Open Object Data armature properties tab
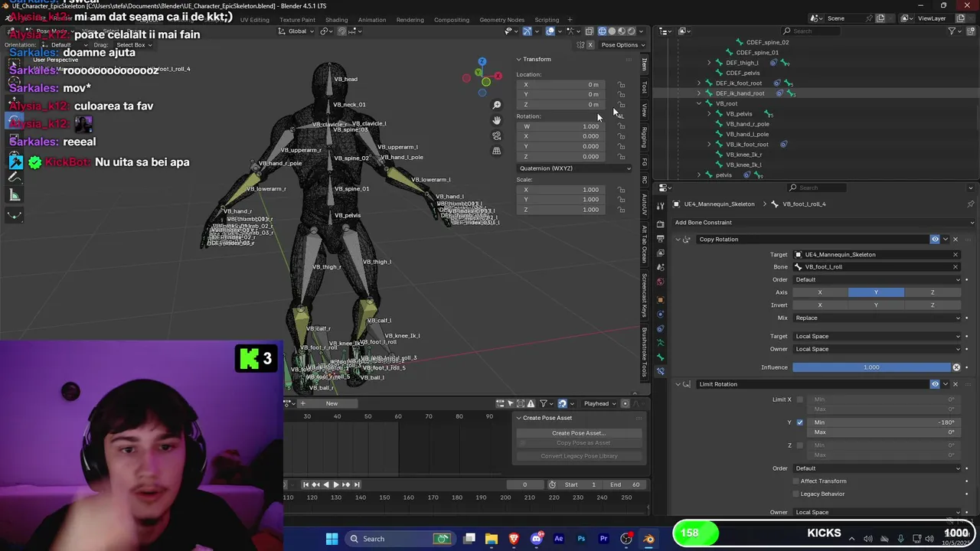 [660, 342]
